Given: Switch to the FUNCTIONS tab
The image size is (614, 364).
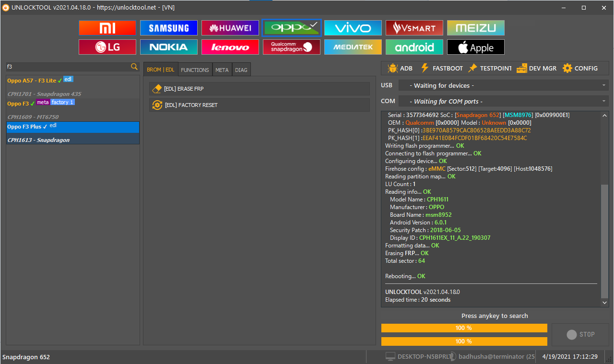Looking at the screenshot, I should pos(195,70).
